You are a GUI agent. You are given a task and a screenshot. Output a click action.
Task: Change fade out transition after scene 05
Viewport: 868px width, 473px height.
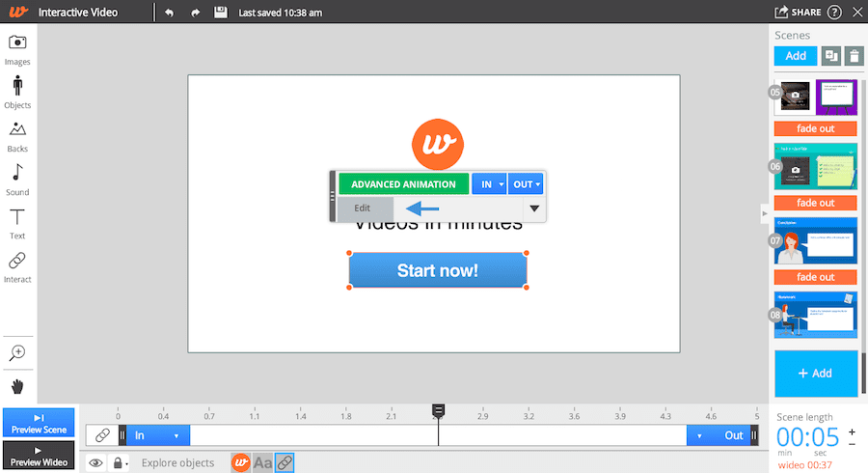815,128
